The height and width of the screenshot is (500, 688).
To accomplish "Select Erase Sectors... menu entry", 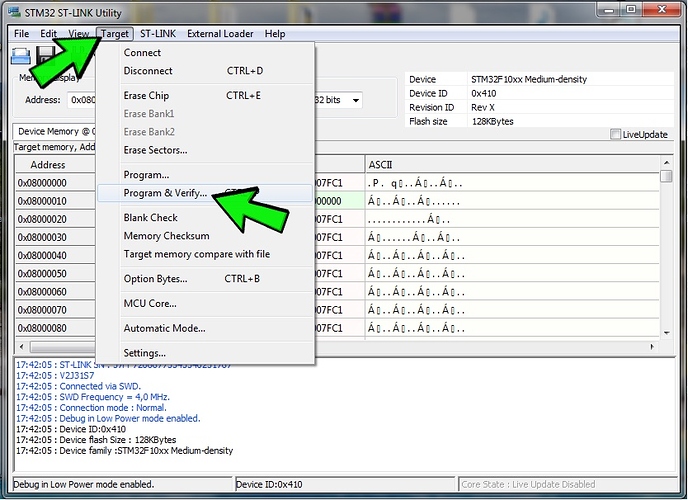I will pyautogui.click(x=205, y=150).
